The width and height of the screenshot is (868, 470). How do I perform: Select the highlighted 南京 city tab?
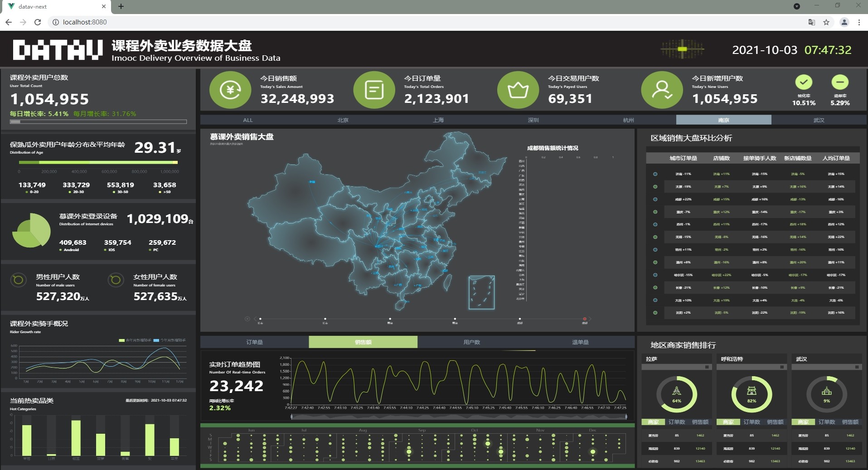tap(724, 120)
